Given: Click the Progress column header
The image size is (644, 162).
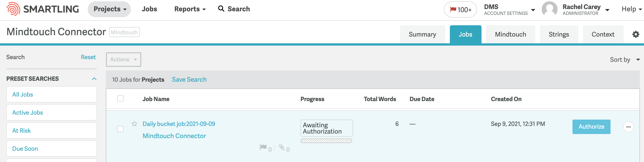Looking at the screenshot, I should tap(312, 99).
